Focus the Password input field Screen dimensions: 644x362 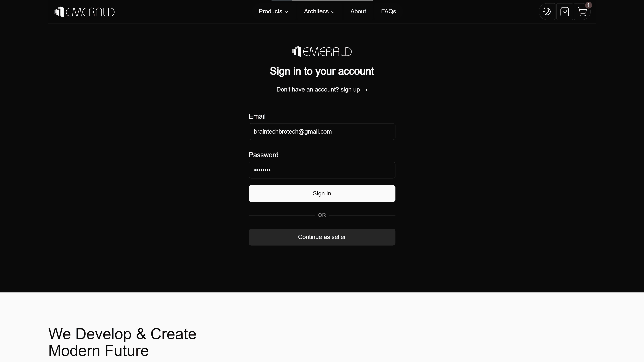pyautogui.click(x=322, y=170)
